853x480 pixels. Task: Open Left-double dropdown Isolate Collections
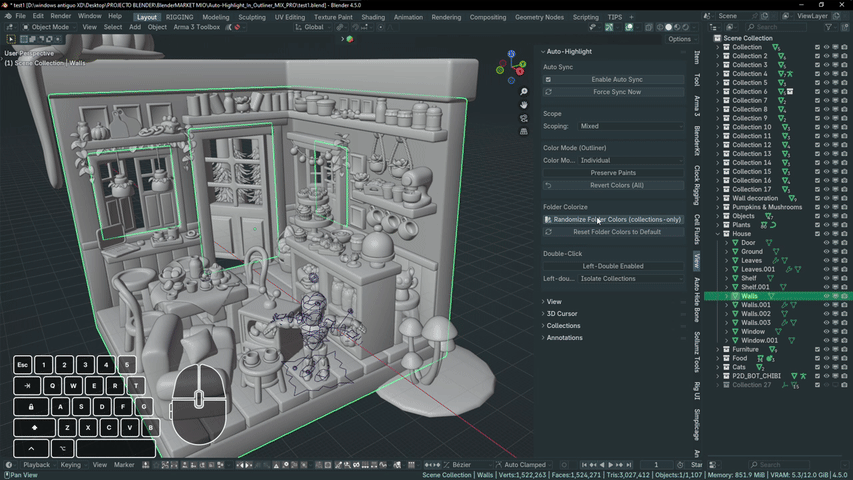(x=631, y=279)
